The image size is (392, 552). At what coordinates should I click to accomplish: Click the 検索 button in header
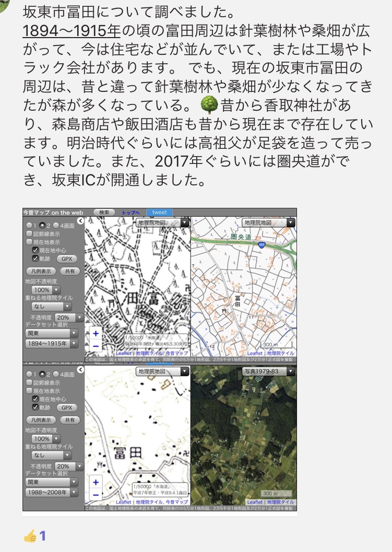pyautogui.click(x=104, y=212)
